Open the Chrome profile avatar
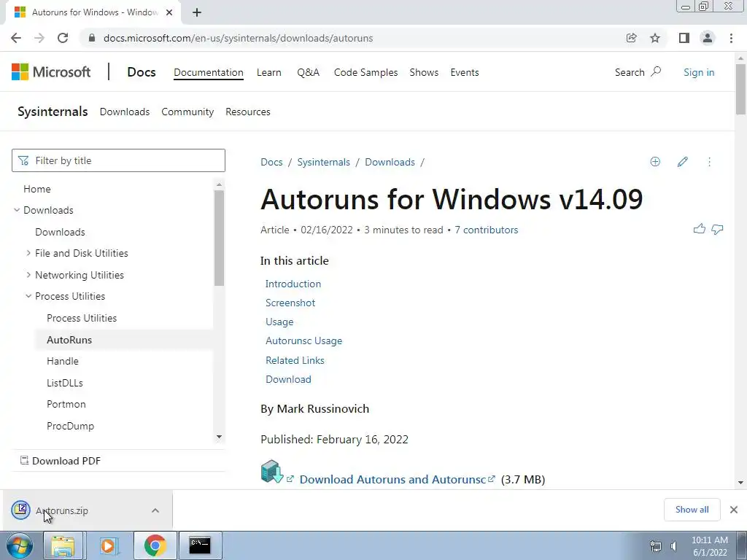The height and width of the screenshot is (560, 747). 708,38
